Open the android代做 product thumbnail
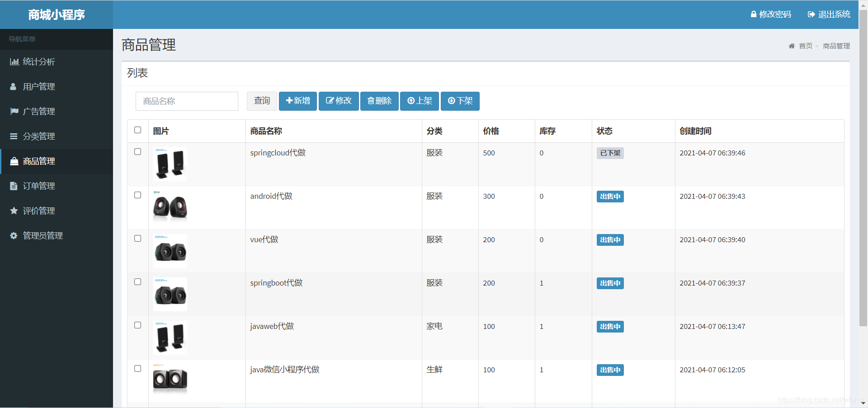This screenshot has width=868, height=408. click(170, 207)
